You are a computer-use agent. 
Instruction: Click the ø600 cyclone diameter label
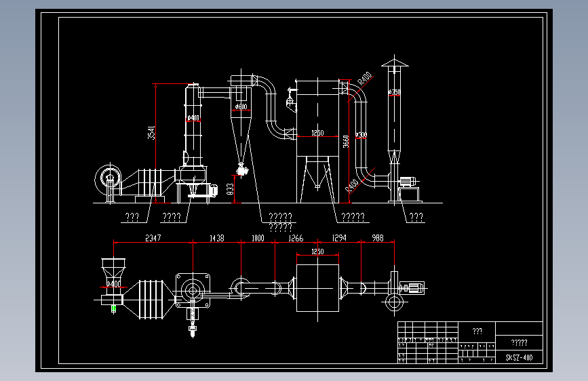pyautogui.click(x=241, y=106)
